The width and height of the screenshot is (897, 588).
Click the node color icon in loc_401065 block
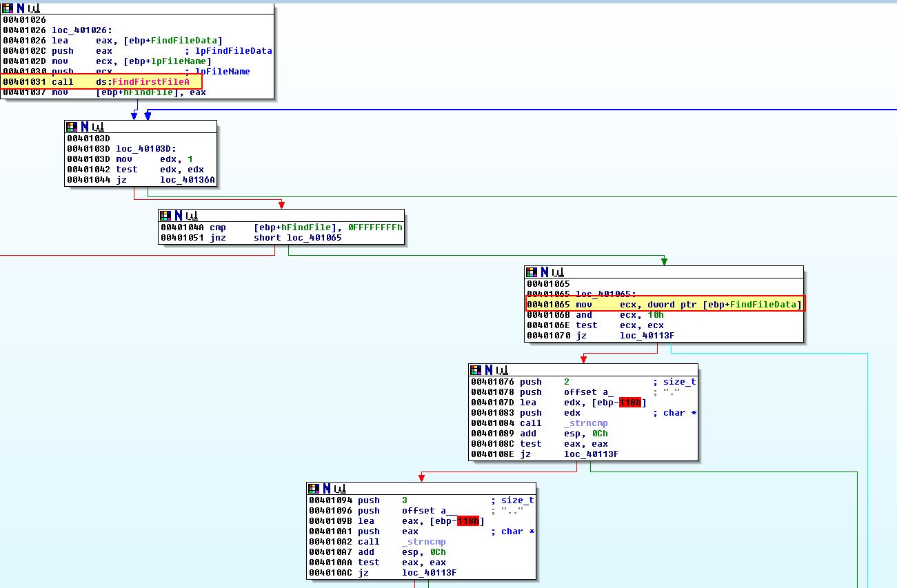(x=532, y=272)
